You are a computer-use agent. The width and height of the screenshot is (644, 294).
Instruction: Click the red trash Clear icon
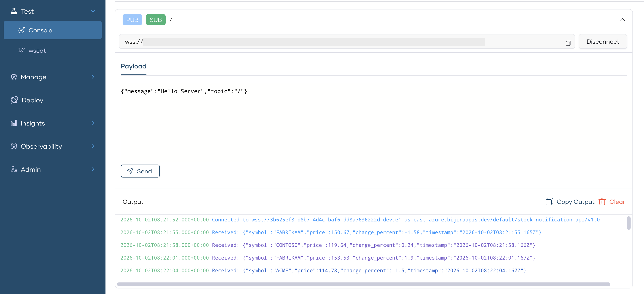[x=602, y=202]
